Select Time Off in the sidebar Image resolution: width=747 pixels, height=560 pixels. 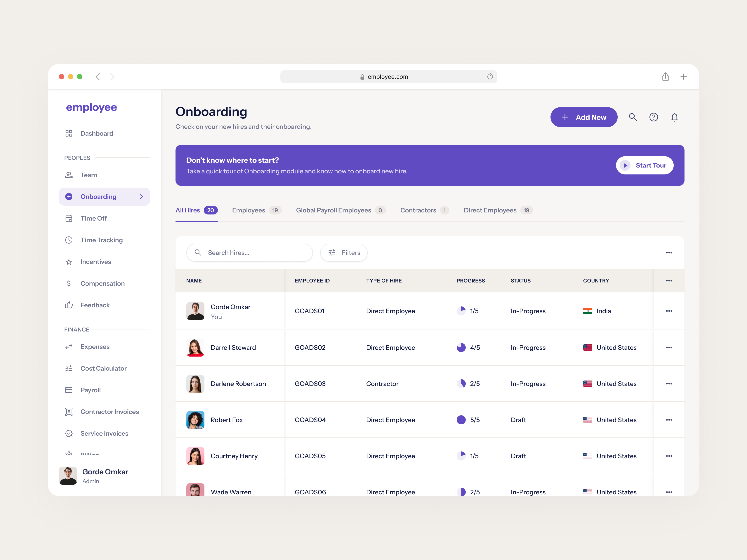point(94,218)
